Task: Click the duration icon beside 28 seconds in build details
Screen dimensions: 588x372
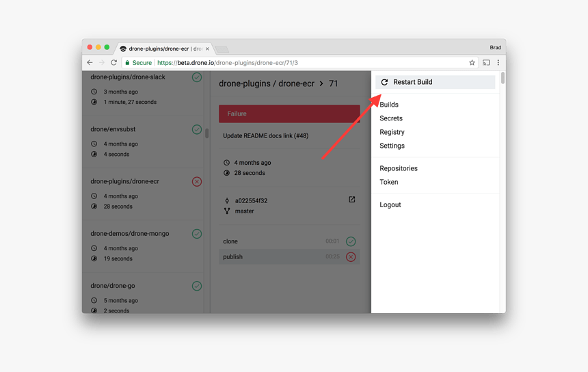Action: pos(226,173)
